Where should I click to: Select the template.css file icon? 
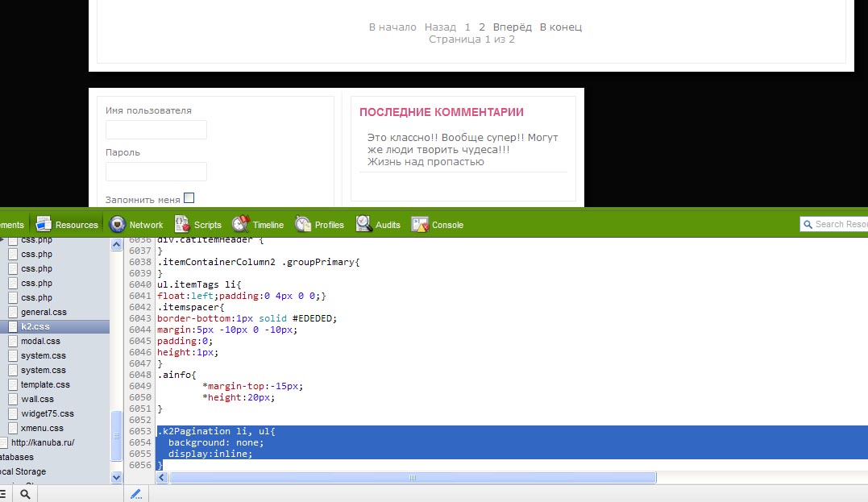coord(13,384)
